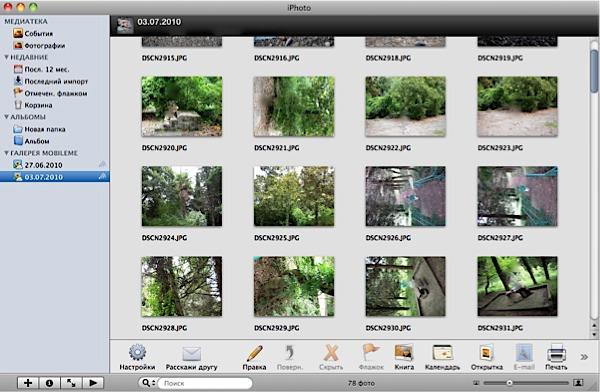Viewport: 600px width, 392px height.
Task: Select photo DSCN2924.JPG thumbnail
Action: 182,196
